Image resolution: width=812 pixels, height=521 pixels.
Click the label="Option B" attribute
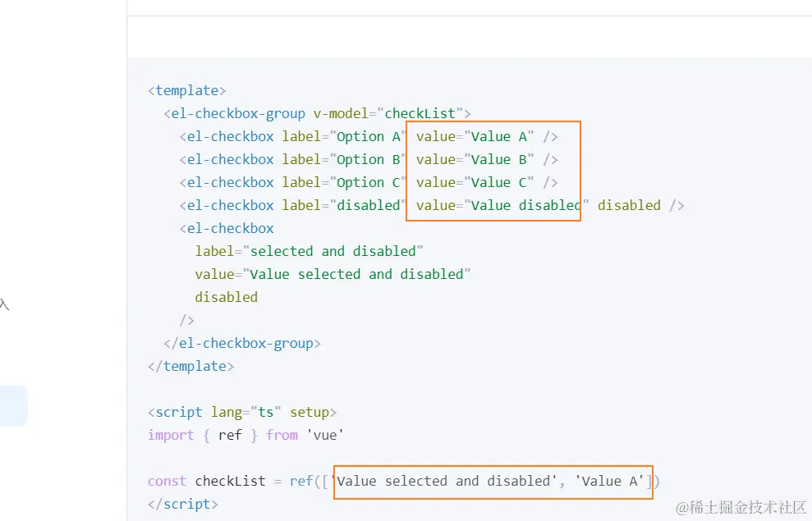[x=342, y=159]
